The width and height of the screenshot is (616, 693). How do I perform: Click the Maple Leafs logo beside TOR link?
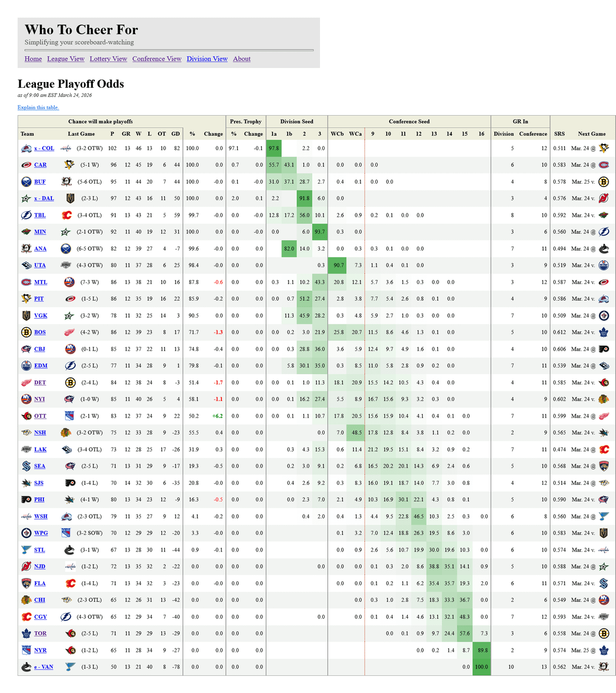tap(26, 634)
